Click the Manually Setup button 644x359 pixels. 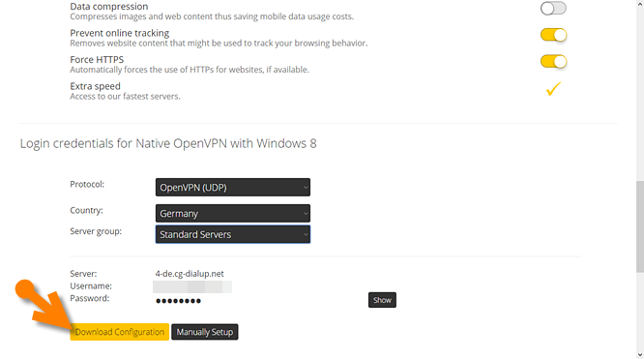pos(205,332)
